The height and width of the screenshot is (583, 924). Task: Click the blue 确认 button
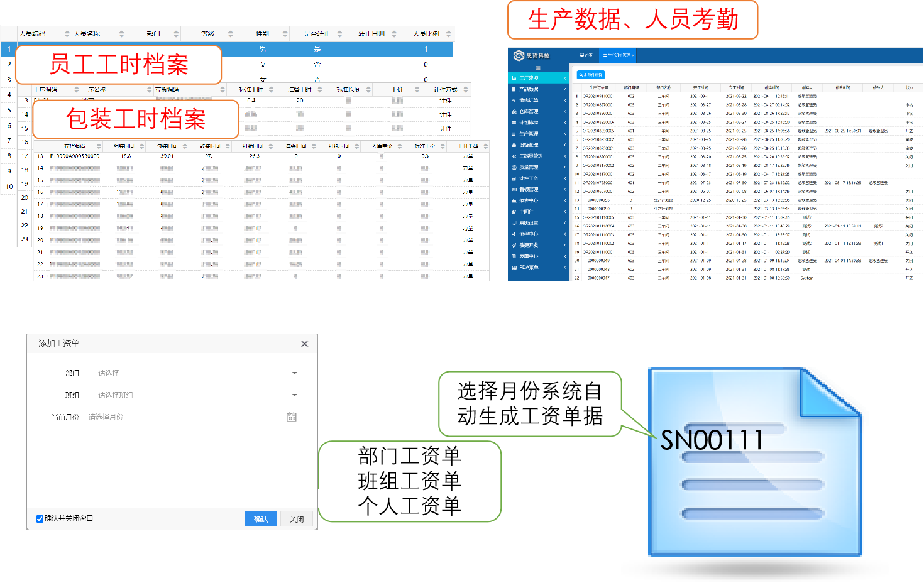tap(260, 519)
